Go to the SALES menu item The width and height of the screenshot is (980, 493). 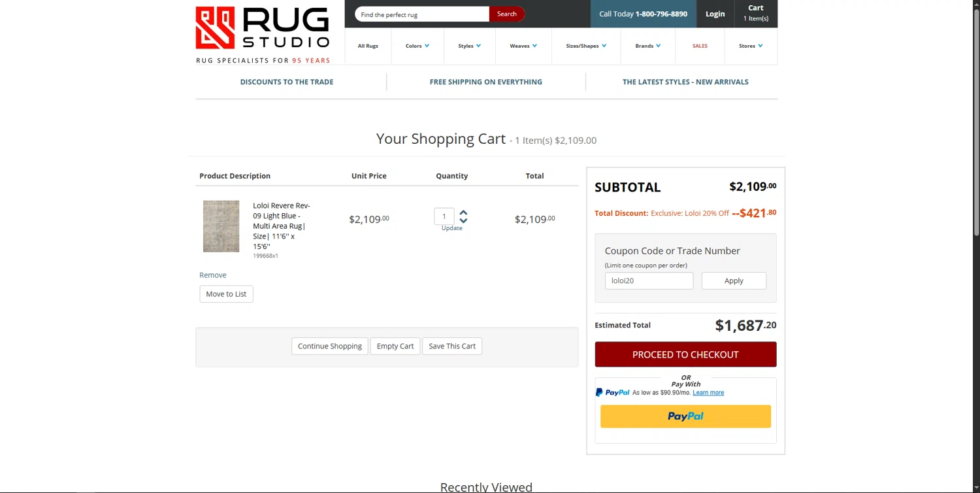(x=700, y=46)
